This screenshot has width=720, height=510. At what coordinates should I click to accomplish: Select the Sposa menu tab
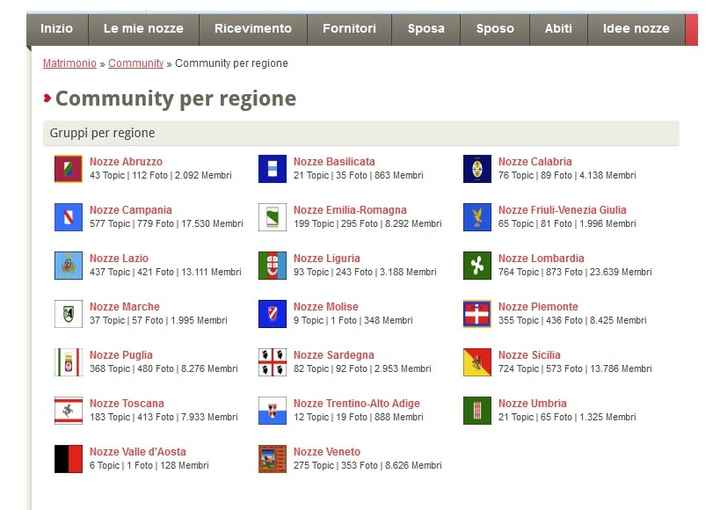coord(426,29)
